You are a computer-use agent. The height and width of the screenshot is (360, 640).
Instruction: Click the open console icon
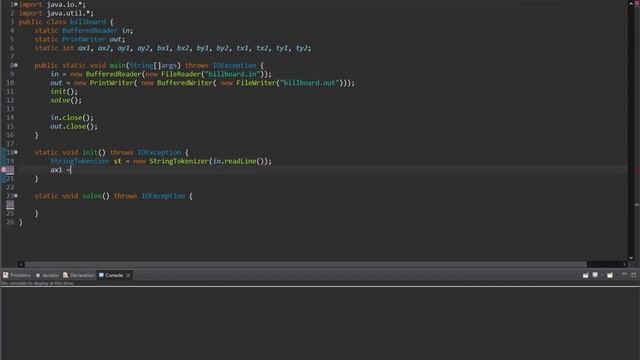[610, 276]
